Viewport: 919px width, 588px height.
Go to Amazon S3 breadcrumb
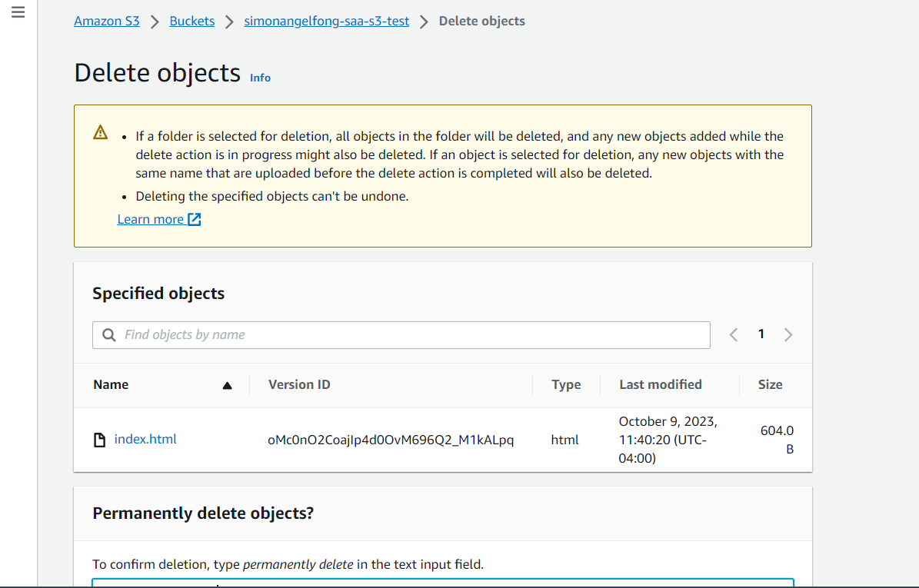[x=107, y=21]
